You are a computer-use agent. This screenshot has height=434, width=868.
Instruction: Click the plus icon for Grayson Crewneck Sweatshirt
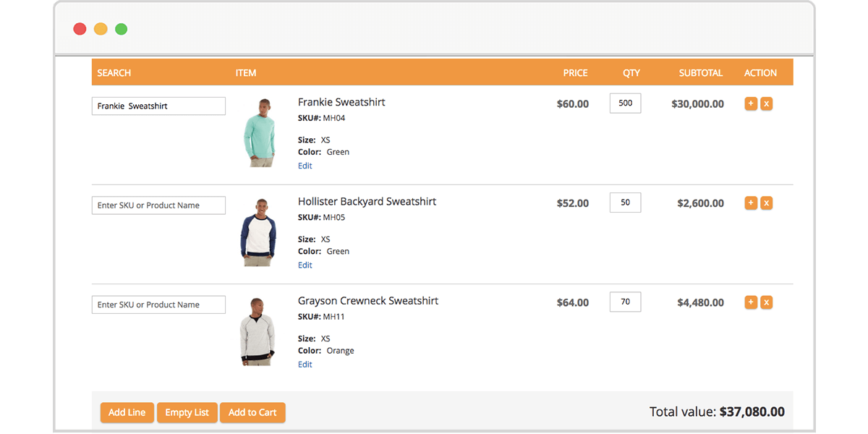(x=750, y=302)
